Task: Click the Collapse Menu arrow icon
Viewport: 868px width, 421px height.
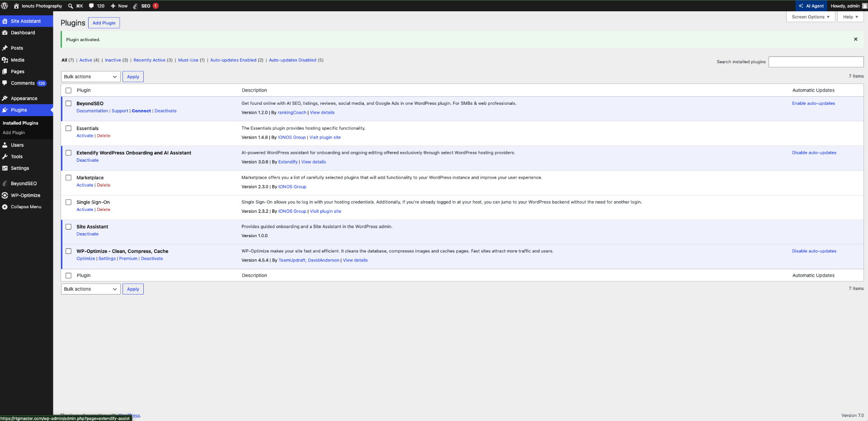Action: pos(5,207)
